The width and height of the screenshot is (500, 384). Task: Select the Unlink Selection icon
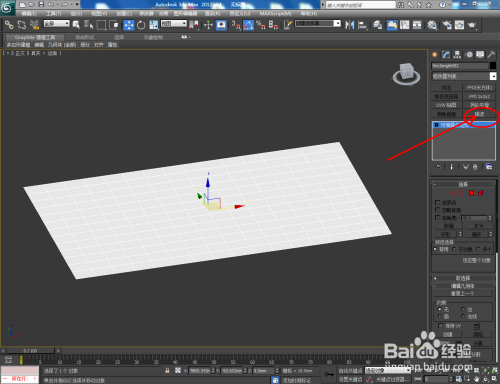pyautogui.click(x=22, y=25)
